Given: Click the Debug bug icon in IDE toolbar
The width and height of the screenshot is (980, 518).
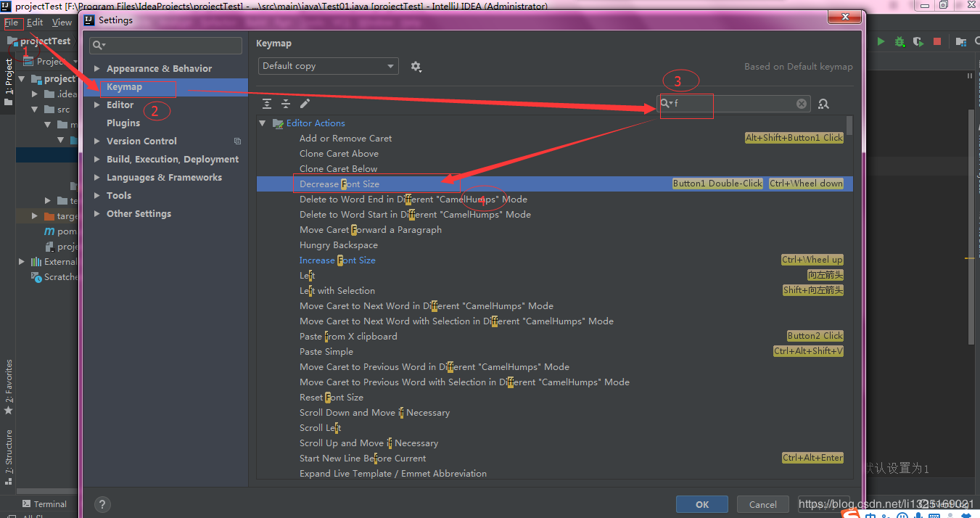Looking at the screenshot, I should (899, 42).
